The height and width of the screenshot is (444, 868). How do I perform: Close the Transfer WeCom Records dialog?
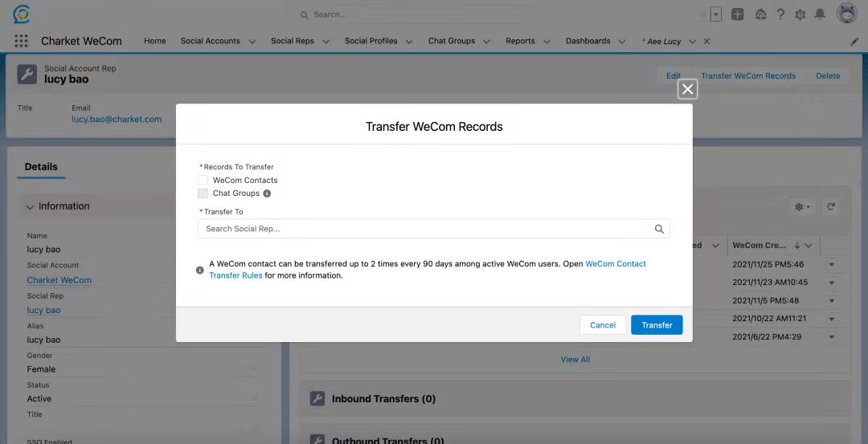click(x=687, y=89)
